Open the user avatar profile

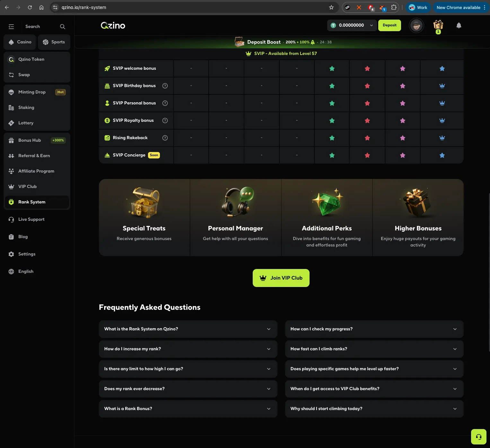click(x=416, y=25)
